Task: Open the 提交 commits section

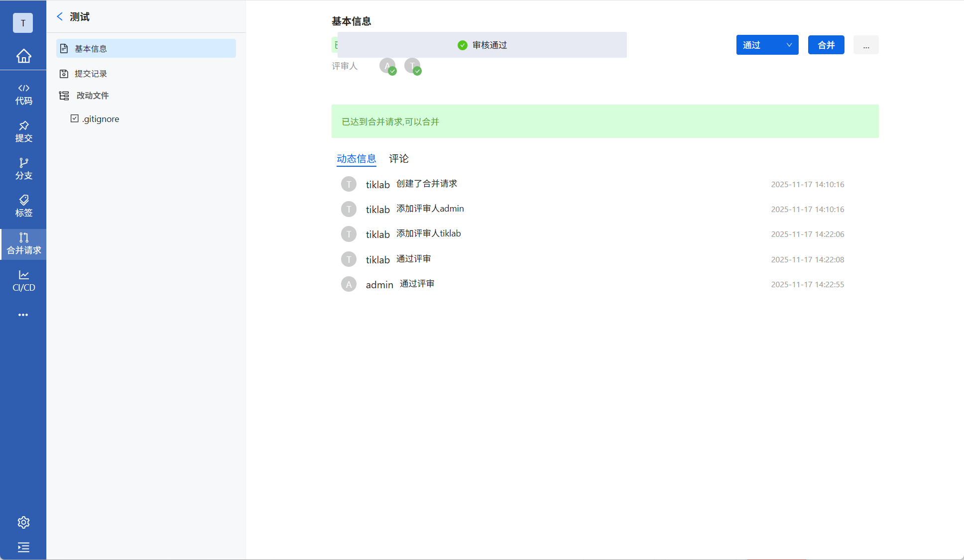Action: point(23,131)
